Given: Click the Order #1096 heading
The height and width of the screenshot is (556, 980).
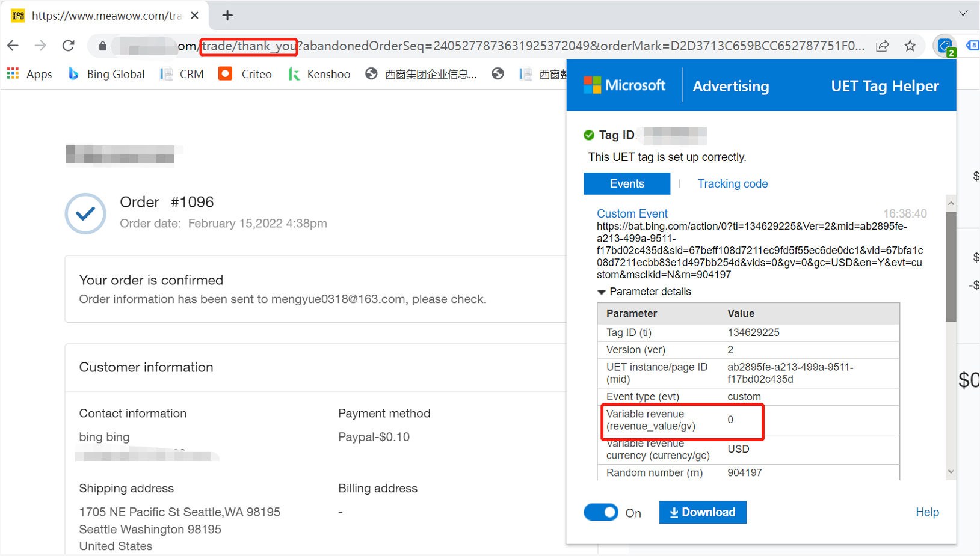Looking at the screenshot, I should (x=167, y=202).
